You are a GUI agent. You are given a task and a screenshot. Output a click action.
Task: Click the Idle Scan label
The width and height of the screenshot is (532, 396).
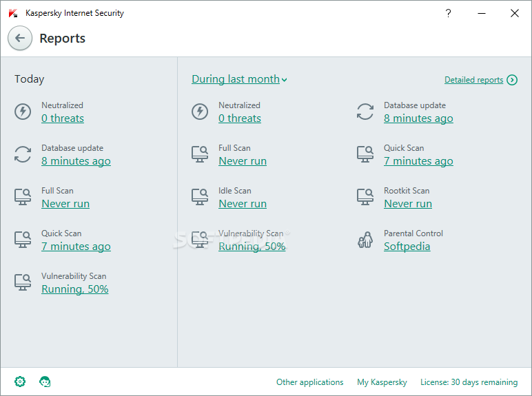click(235, 191)
